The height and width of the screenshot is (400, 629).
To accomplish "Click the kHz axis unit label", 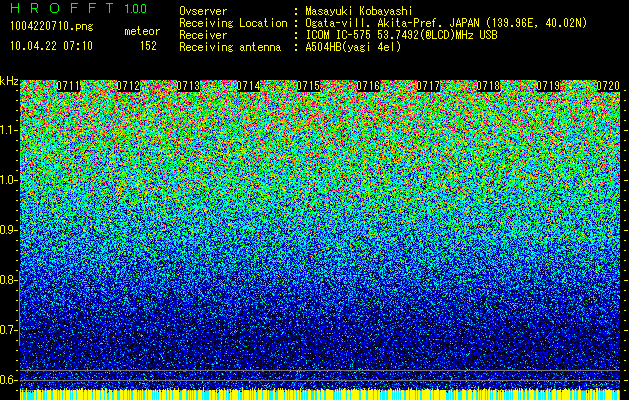I will click(9, 81).
